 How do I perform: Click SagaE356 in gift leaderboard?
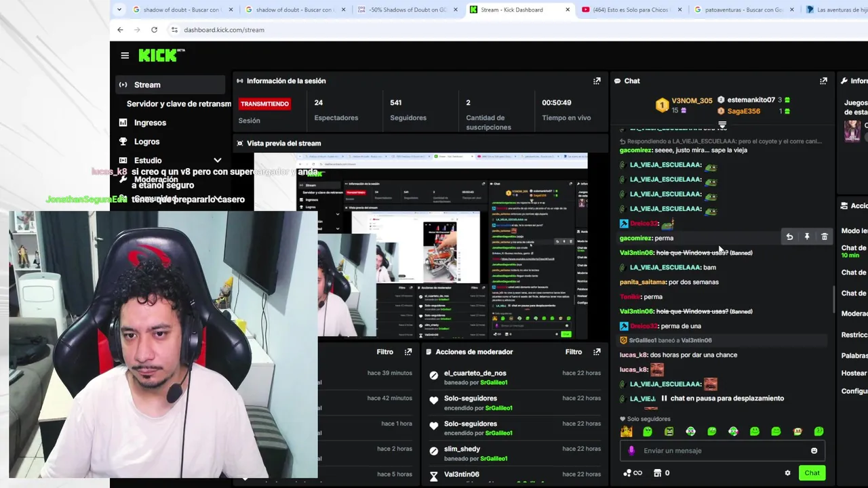(743, 111)
